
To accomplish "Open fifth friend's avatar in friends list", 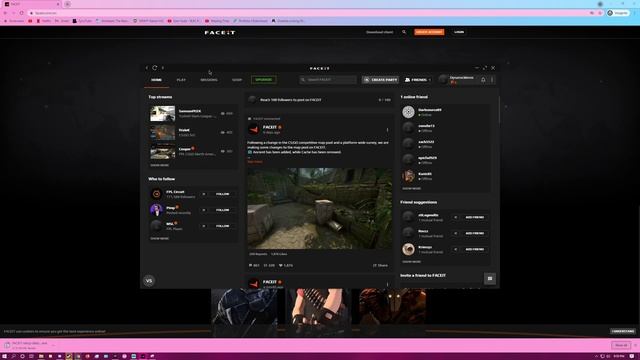I will tap(408, 176).
